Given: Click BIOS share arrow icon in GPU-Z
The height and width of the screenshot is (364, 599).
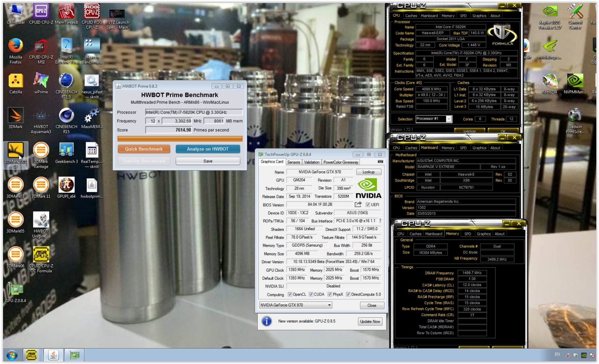Looking at the screenshot, I should click(358, 204).
